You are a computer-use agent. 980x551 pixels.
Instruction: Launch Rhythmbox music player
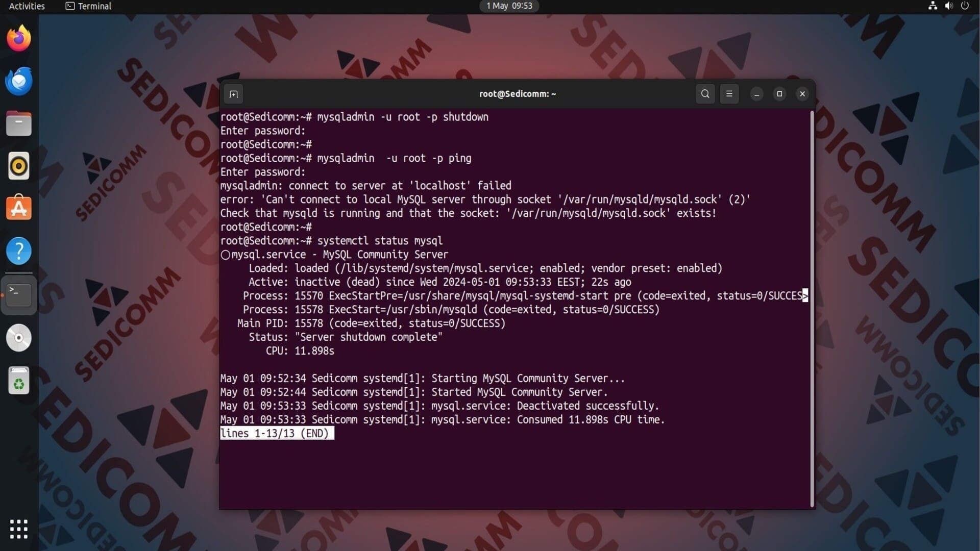[x=19, y=166]
